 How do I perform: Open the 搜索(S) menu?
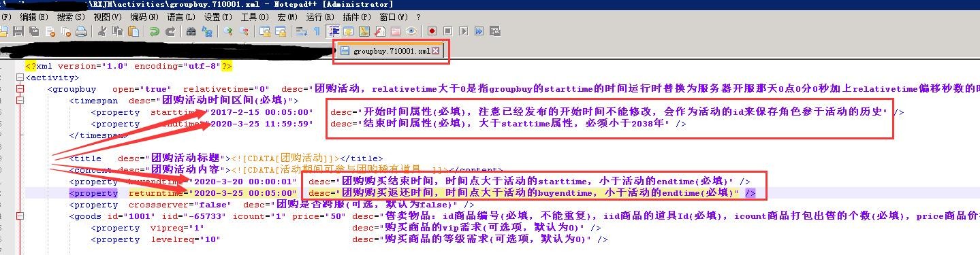pos(71,16)
